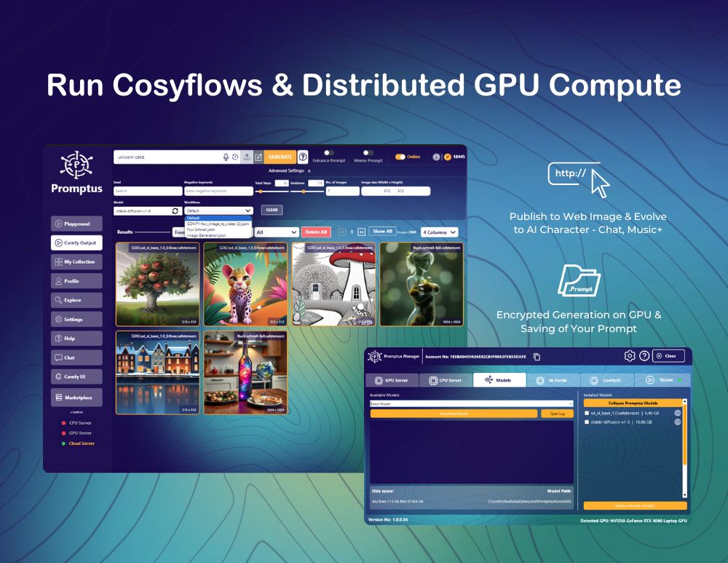This screenshot has height=563, width=728.
Task: Click Collapse Promptus Models button
Action: (633, 403)
